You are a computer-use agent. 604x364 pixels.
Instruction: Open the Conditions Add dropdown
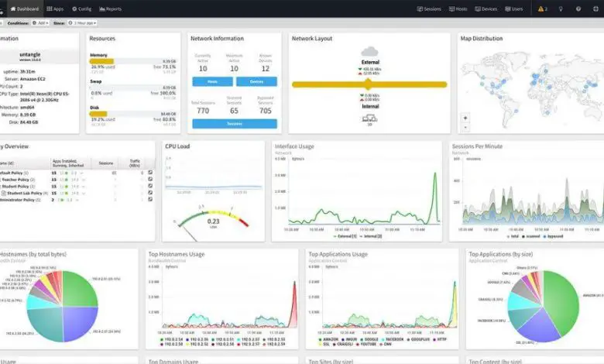coord(40,23)
